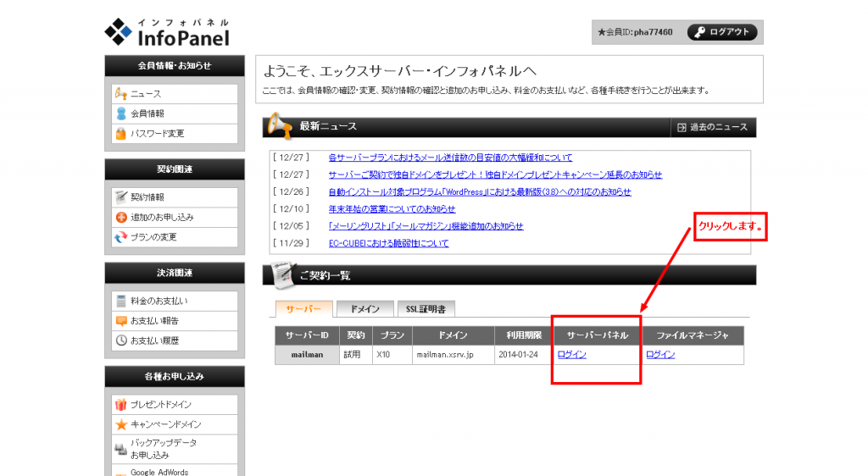Click the arrow icon beside 過去のニュース

[682, 128]
